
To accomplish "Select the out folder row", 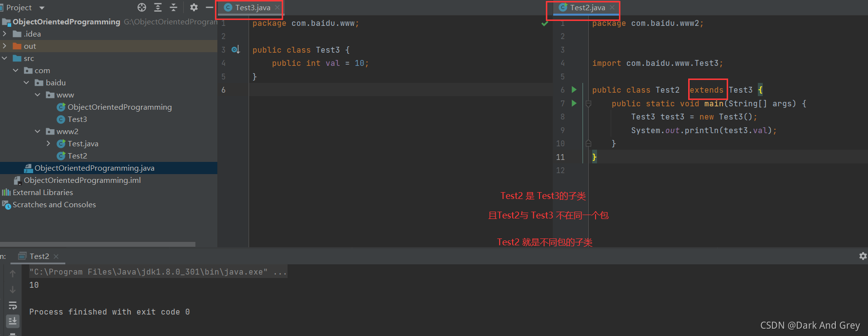I will [109, 46].
